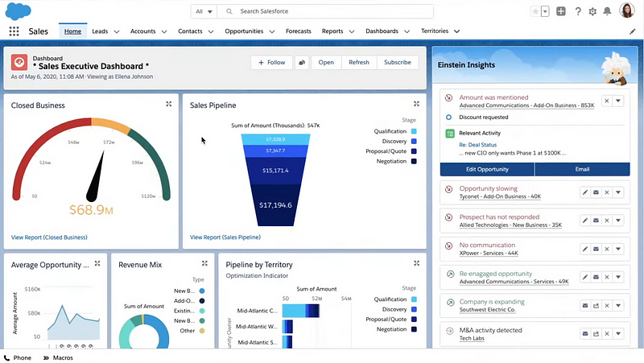Click the Edit Opportunity button
Screen dimensions: 644x363
[x=487, y=169]
